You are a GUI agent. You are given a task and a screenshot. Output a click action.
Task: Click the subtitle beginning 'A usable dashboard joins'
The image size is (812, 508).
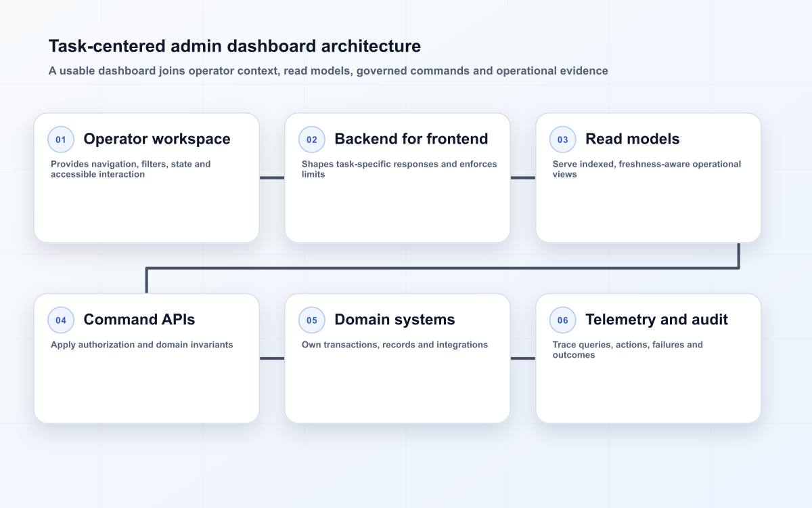pos(328,70)
